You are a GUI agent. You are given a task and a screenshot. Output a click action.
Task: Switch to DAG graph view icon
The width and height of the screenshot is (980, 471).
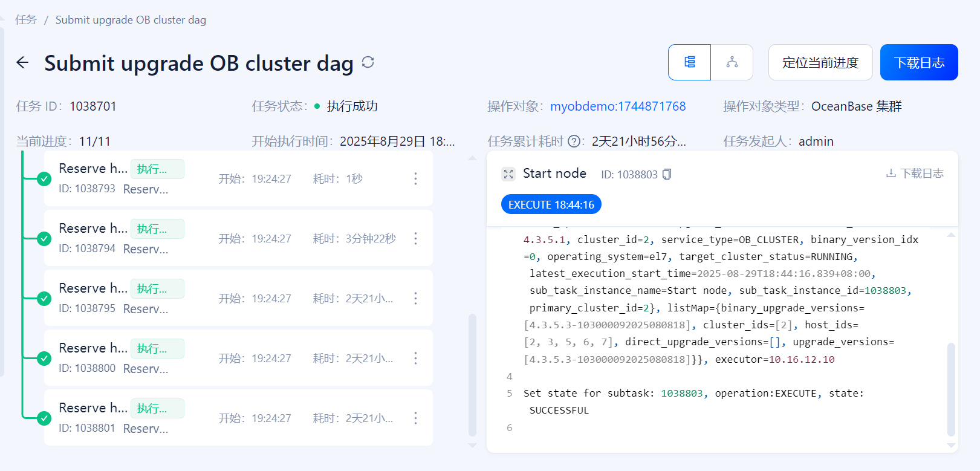point(732,62)
